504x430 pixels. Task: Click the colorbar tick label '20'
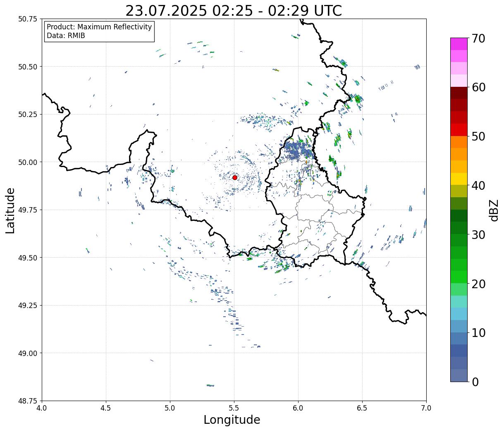click(478, 284)
